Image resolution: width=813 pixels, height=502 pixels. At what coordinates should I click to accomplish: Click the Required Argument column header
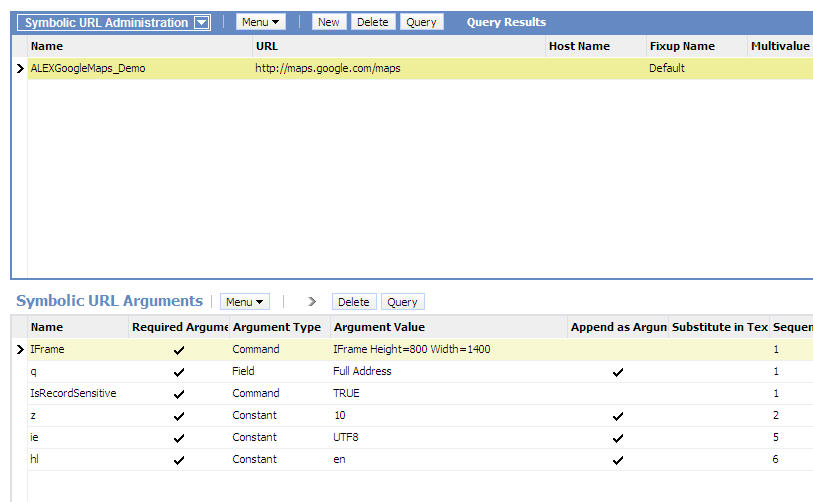pos(179,327)
